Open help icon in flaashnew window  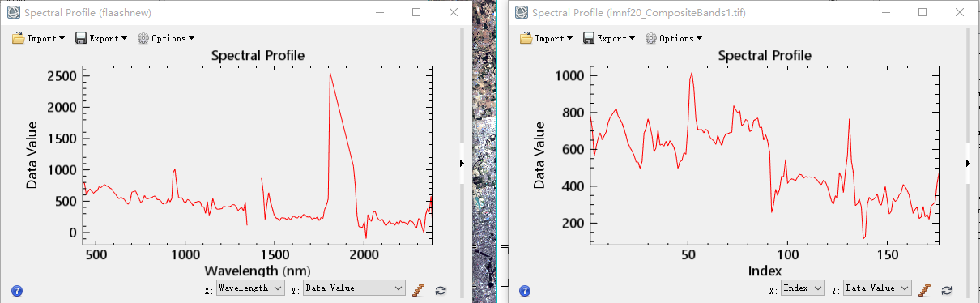16,290
